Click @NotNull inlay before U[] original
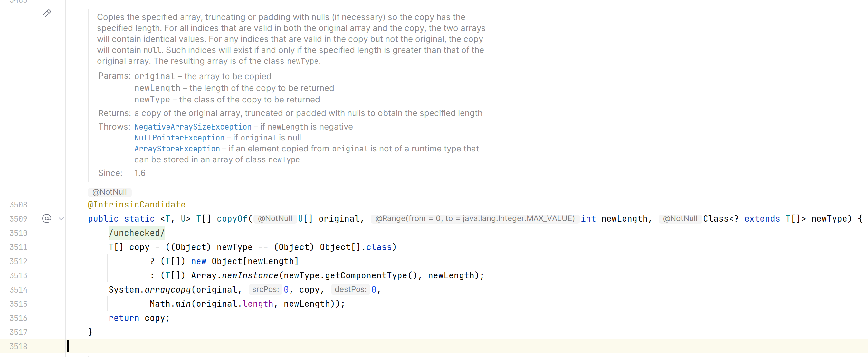This screenshot has width=868, height=357. [x=275, y=218]
